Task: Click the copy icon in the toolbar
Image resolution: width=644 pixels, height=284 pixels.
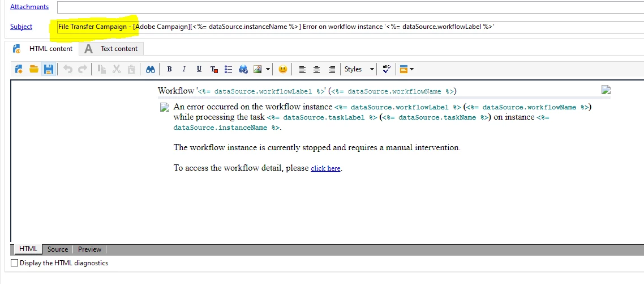Action: [x=102, y=69]
